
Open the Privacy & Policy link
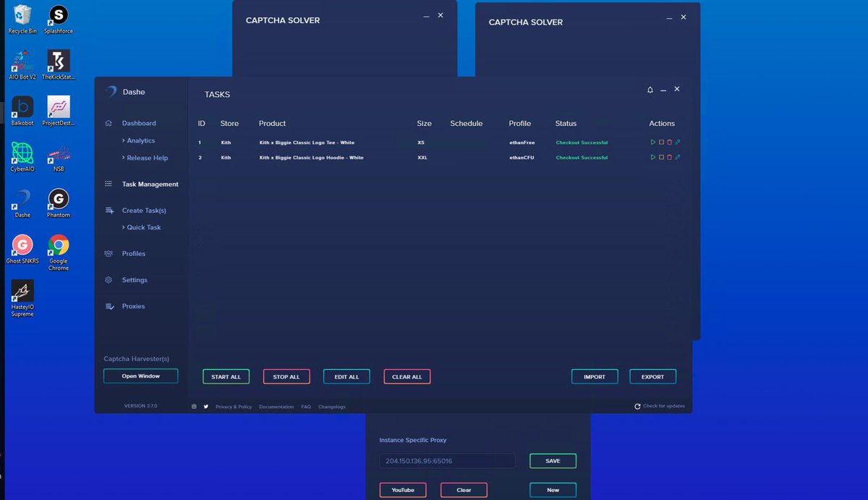tap(234, 407)
